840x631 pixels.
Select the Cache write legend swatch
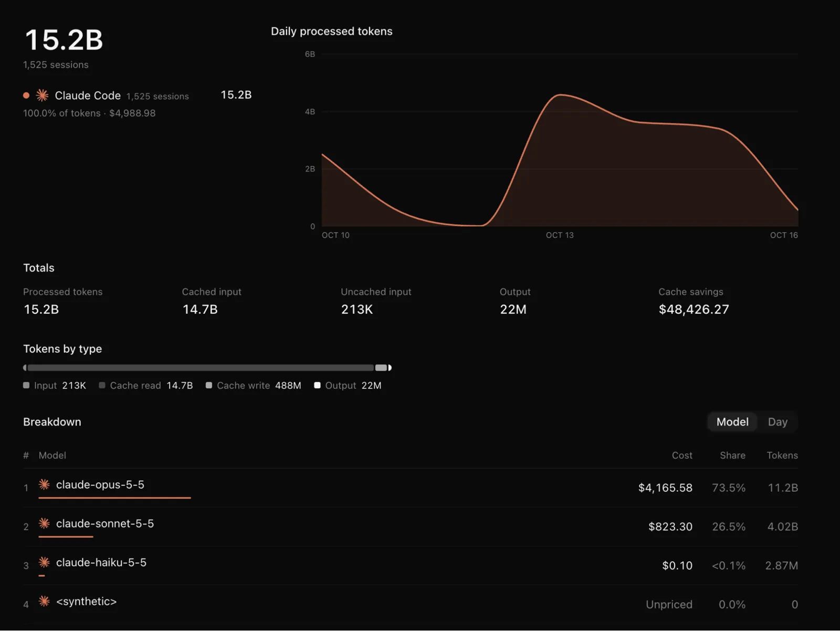tap(209, 385)
